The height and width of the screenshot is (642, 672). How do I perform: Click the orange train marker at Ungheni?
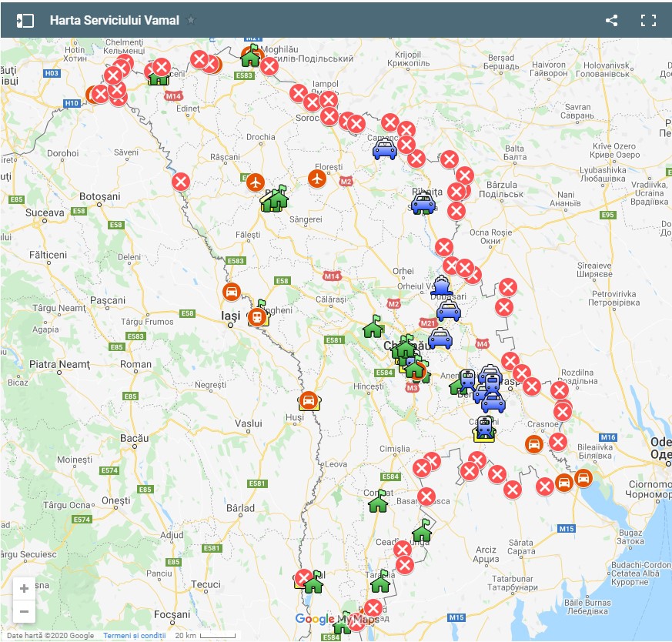coord(256,317)
